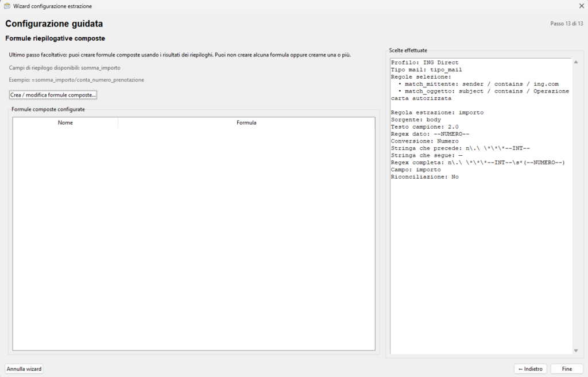Click the match_oggetto rule line
Screen dimensions: 588x377
click(483, 91)
